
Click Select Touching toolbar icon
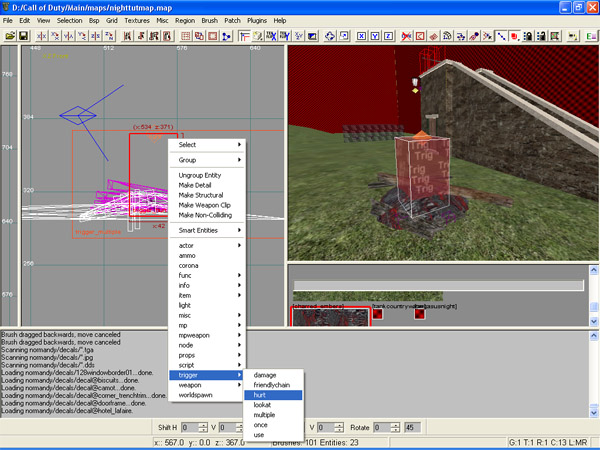tap(140, 36)
